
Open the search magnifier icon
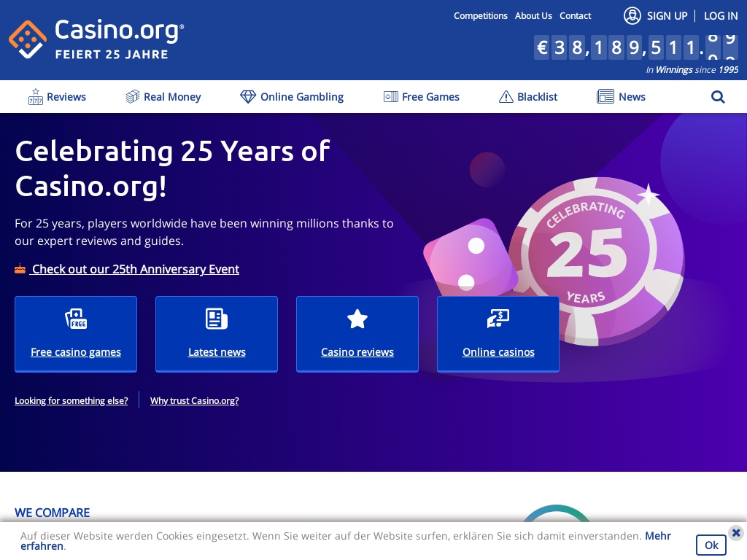(718, 97)
